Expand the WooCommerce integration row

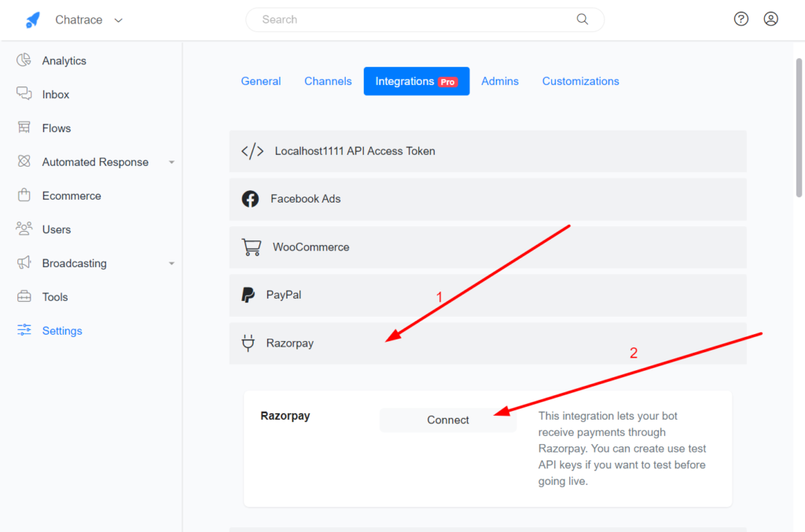(x=487, y=248)
